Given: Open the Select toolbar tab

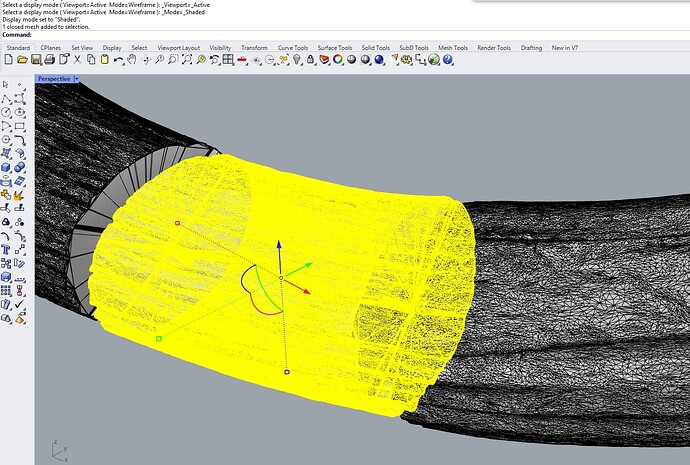Looking at the screenshot, I should (139, 48).
